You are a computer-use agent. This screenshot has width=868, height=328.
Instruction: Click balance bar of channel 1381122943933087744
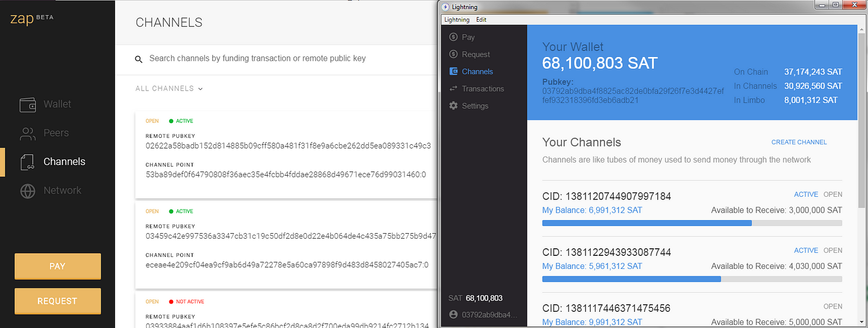coord(692,279)
